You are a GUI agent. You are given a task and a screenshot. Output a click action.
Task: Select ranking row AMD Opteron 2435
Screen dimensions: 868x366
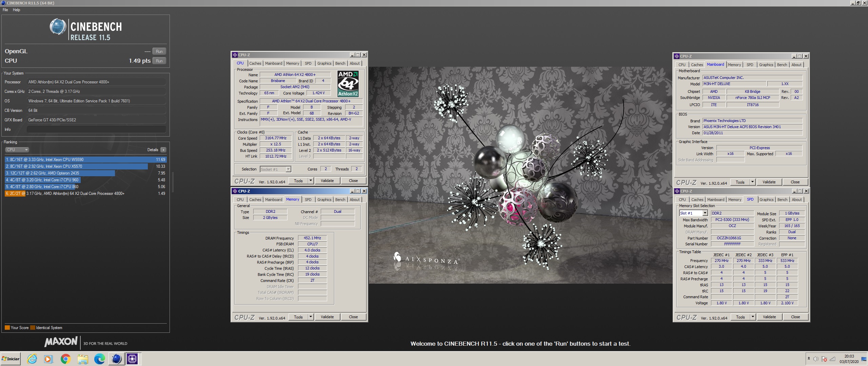pyautogui.click(x=85, y=173)
